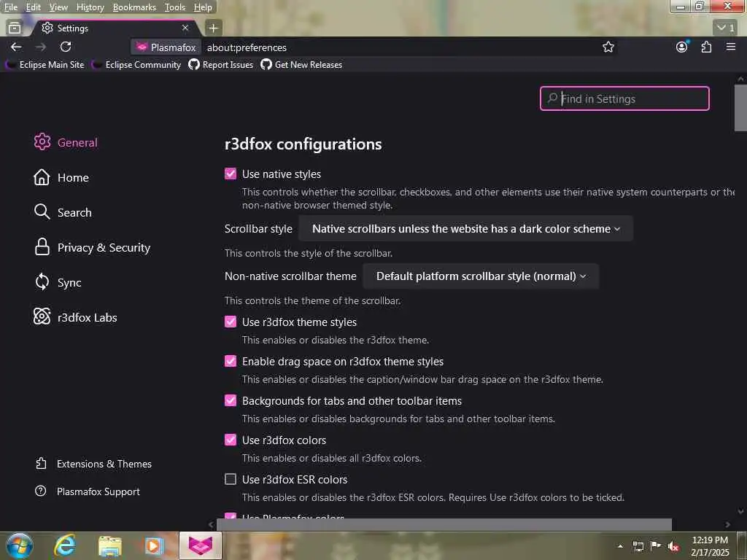The image size is (747, 560).
Task: Open the Non-native scrollbar theme dropdown
Action: click(481, 276)
